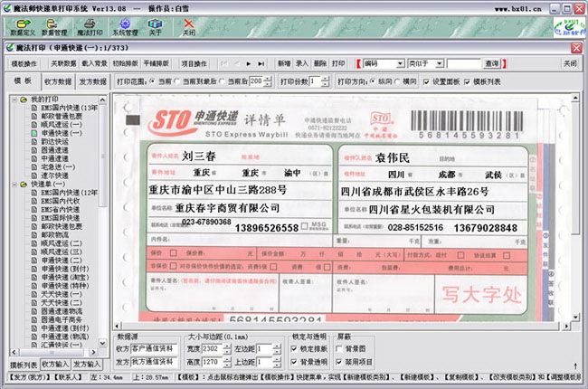Click the template tree vertical scrollbar thumb

102,156
